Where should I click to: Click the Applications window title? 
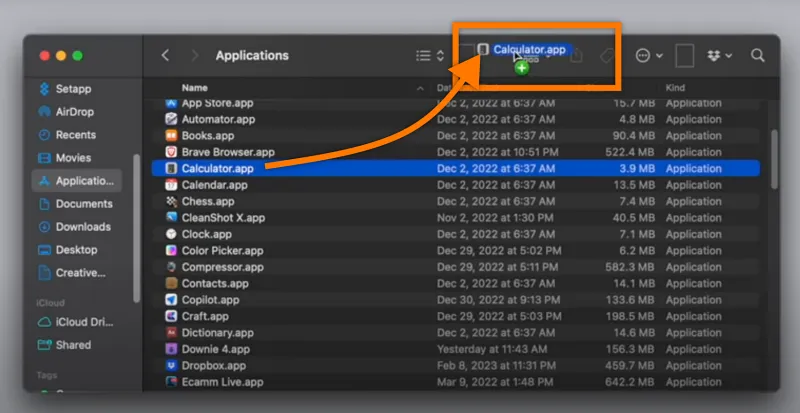(252, 55)
